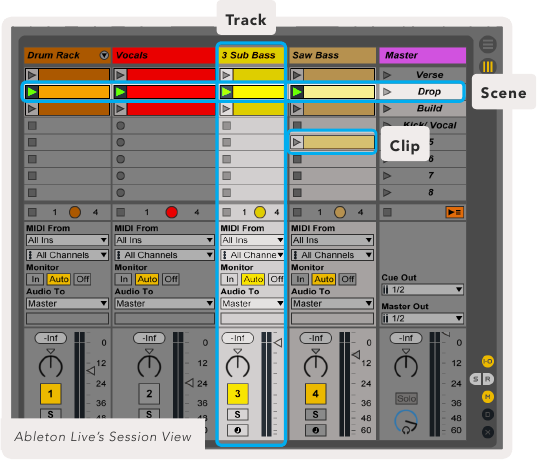The width and height of the screenshot is (538, 461).
Task: Open the Master Out 1/2 dropdown
Action: point(423,319)
